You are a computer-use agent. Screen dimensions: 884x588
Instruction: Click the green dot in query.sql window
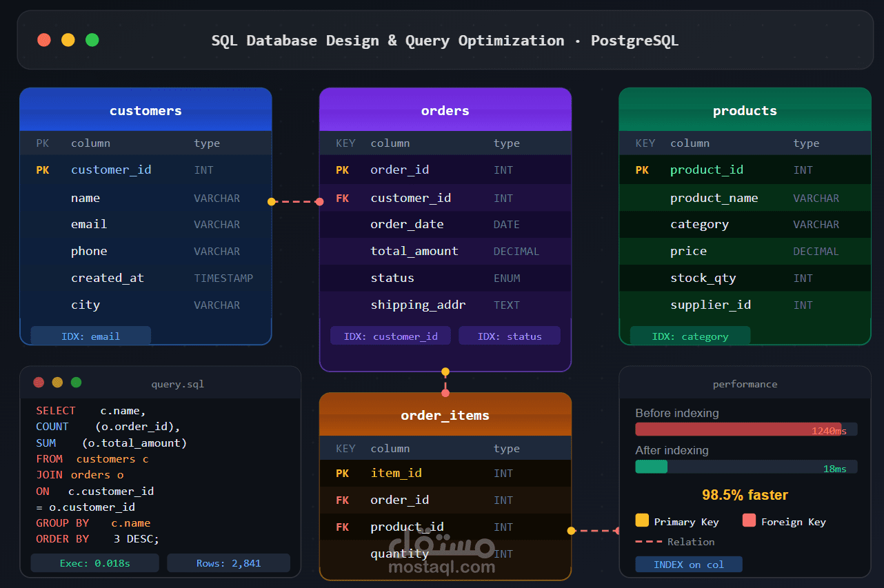click(x=77, y=383)
